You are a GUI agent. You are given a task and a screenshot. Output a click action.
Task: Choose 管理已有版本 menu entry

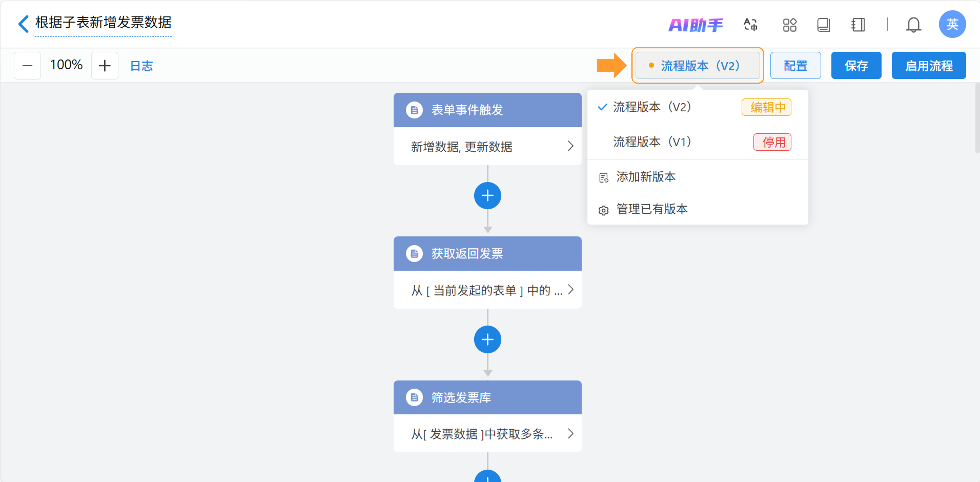pyautogui.click(x=651, y=209)
